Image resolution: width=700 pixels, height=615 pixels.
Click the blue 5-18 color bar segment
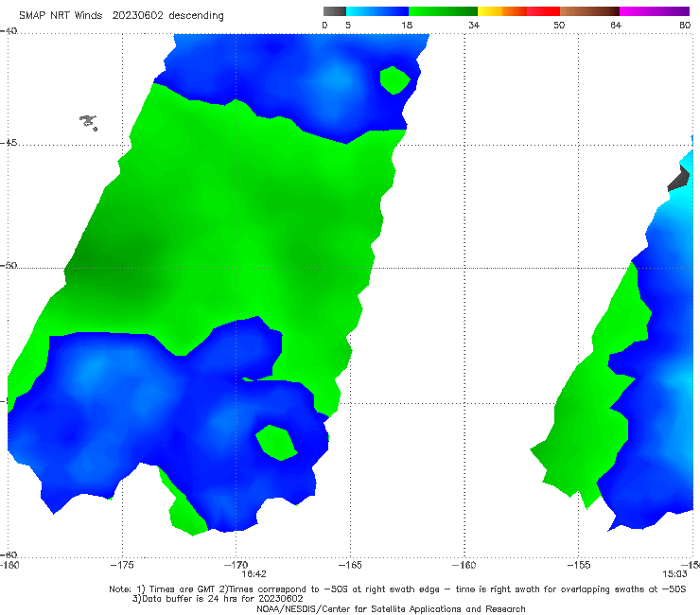coord(377,11)
